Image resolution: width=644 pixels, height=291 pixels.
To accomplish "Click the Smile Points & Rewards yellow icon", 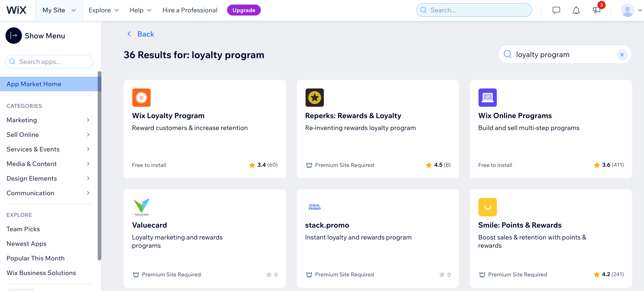I will pyautogui.click(x=487, y=207).
